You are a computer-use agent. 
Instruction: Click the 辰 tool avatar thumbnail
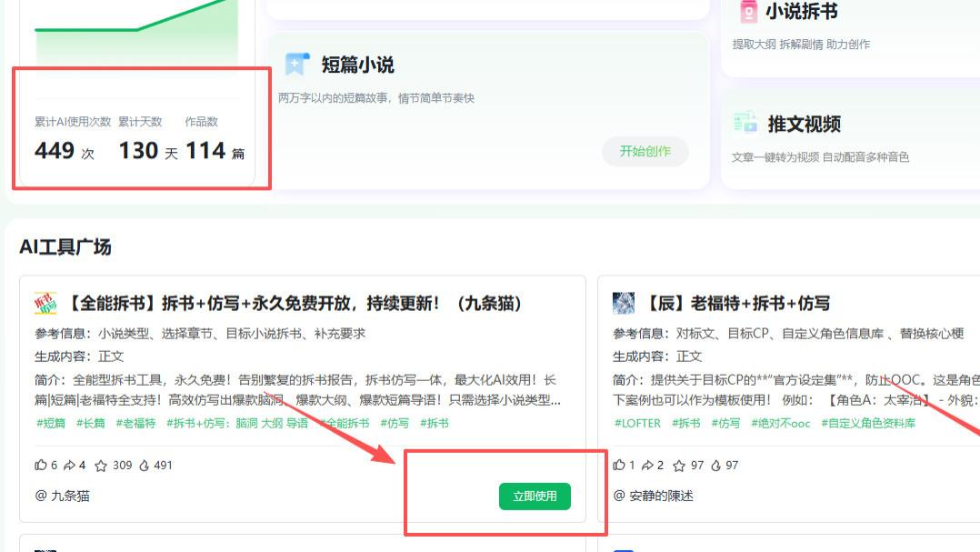625,302
